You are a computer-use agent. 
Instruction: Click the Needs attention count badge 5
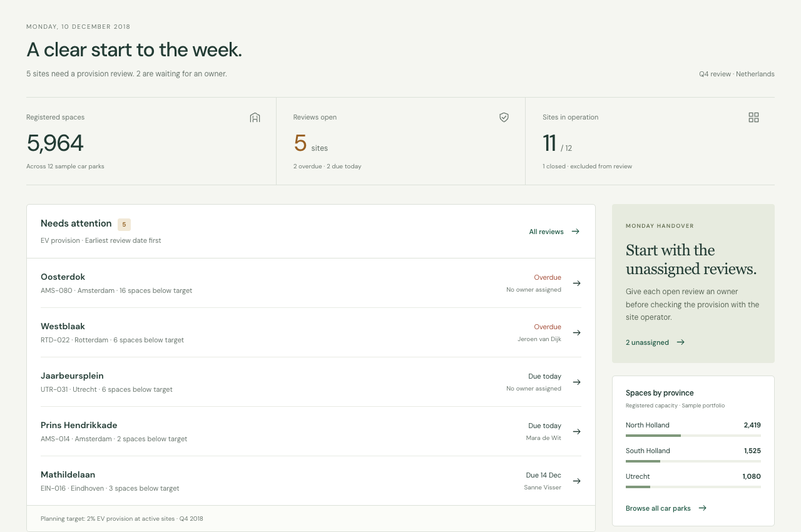124,224
